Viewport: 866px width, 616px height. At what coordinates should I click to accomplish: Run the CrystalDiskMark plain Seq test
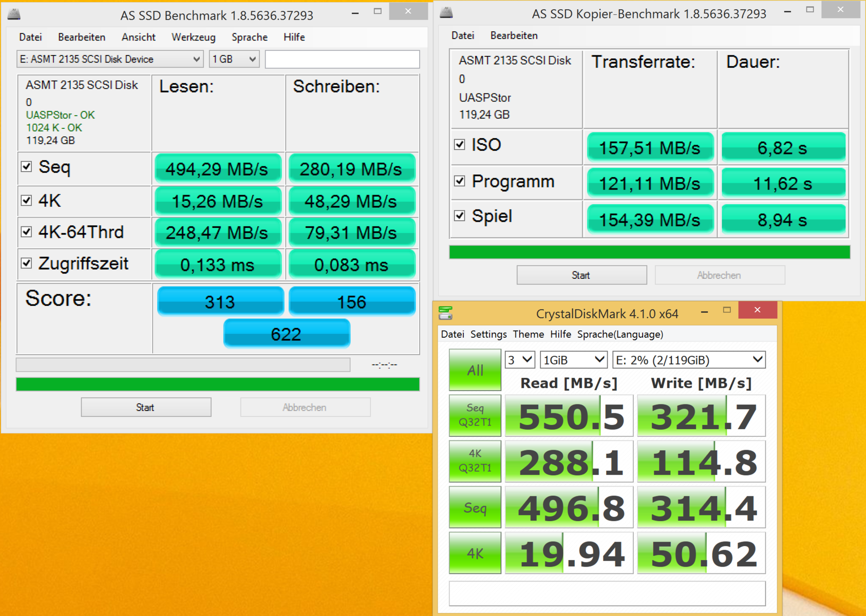475,507
